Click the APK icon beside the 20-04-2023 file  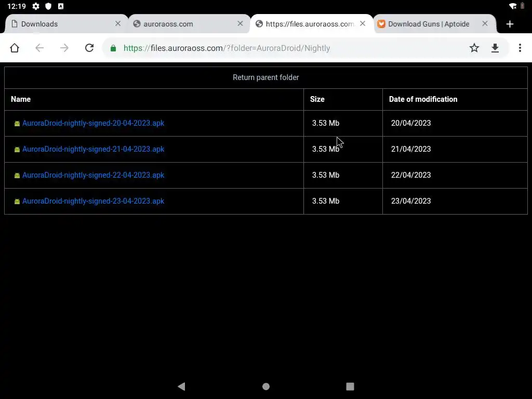[x=17, y=124]
